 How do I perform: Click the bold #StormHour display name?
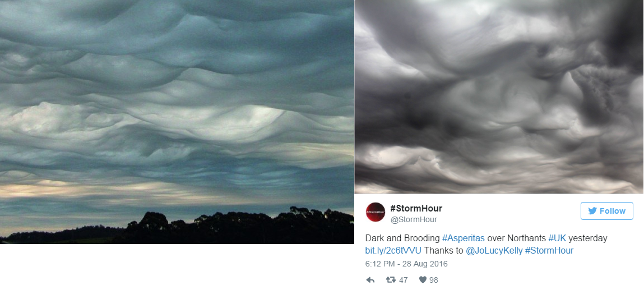[416, 209]
